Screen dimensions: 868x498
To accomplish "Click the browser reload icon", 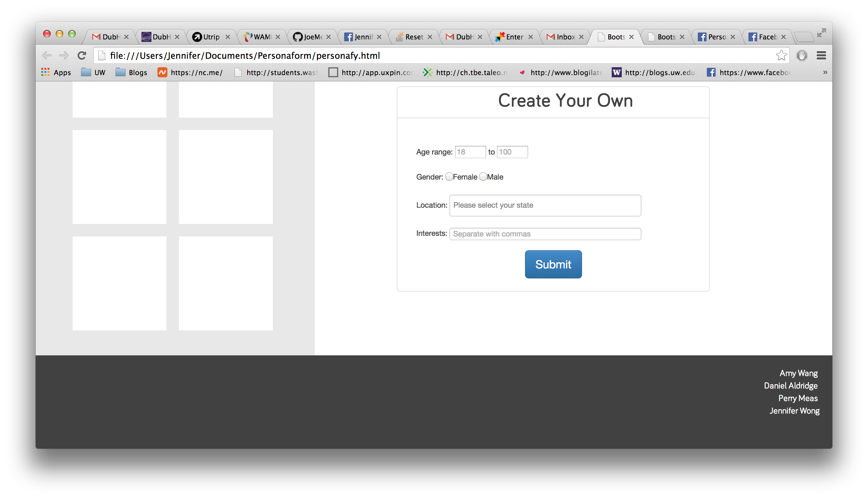I will click(x=82, y=55).
